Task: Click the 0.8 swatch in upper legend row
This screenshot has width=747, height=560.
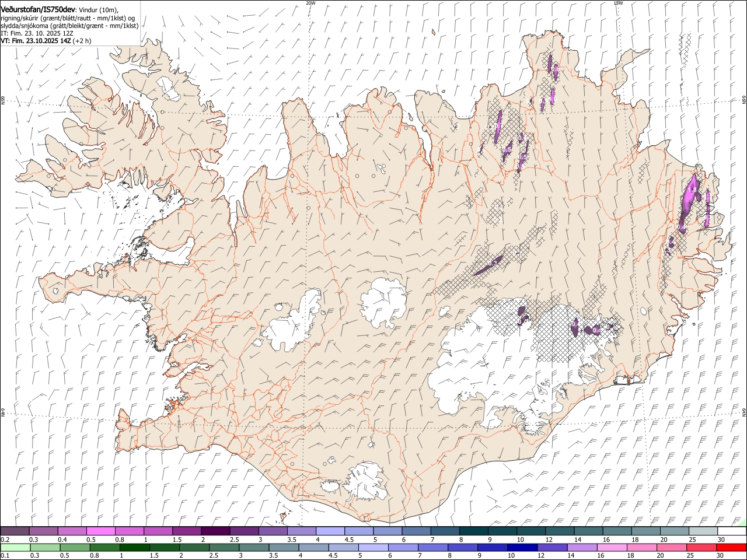Action: (x=129, y=531)
